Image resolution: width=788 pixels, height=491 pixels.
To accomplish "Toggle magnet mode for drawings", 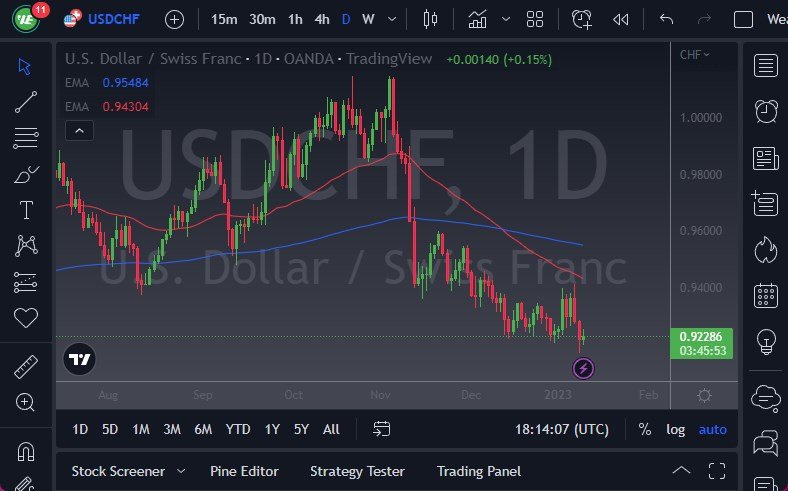I will pyautogui.click(x=26, y=451).
